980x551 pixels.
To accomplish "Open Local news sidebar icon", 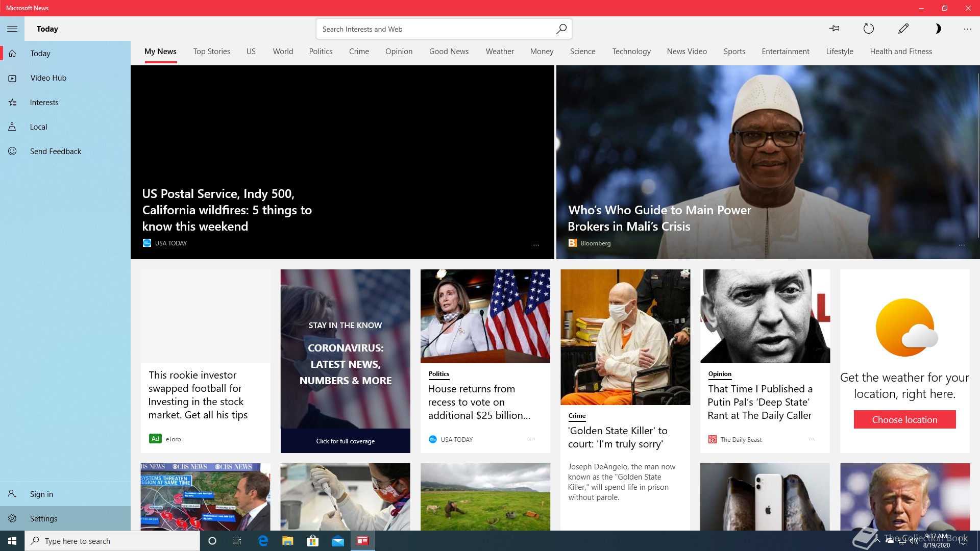I will coord(12,127).
